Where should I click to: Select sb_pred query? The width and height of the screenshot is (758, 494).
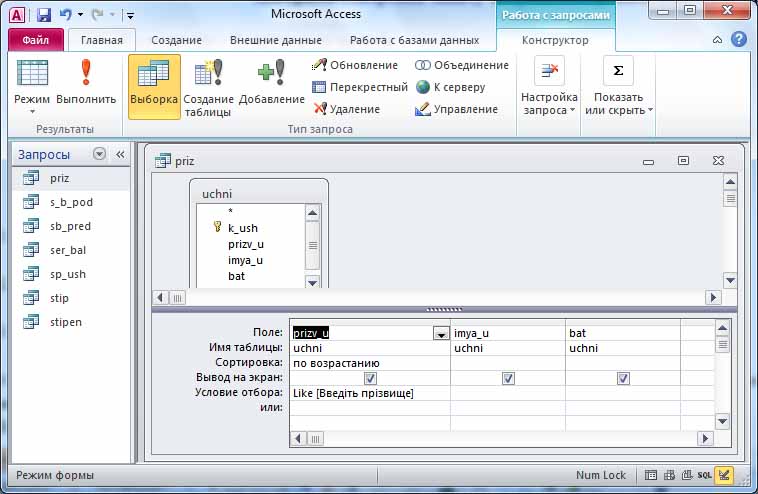71,226
